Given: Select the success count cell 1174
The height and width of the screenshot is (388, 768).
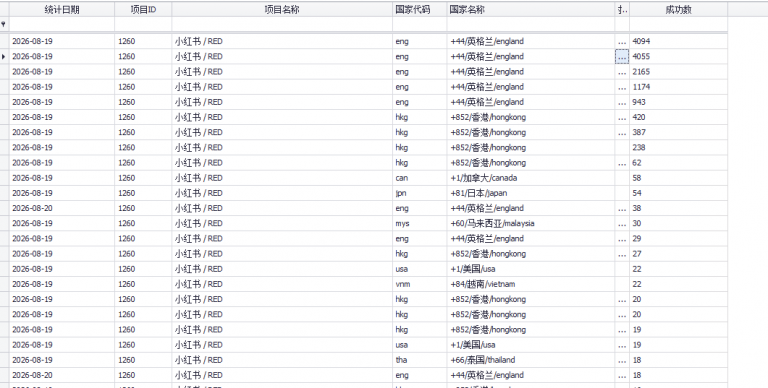Looking at the screenshot, I should pyautogui.click(x=678, y=87).
